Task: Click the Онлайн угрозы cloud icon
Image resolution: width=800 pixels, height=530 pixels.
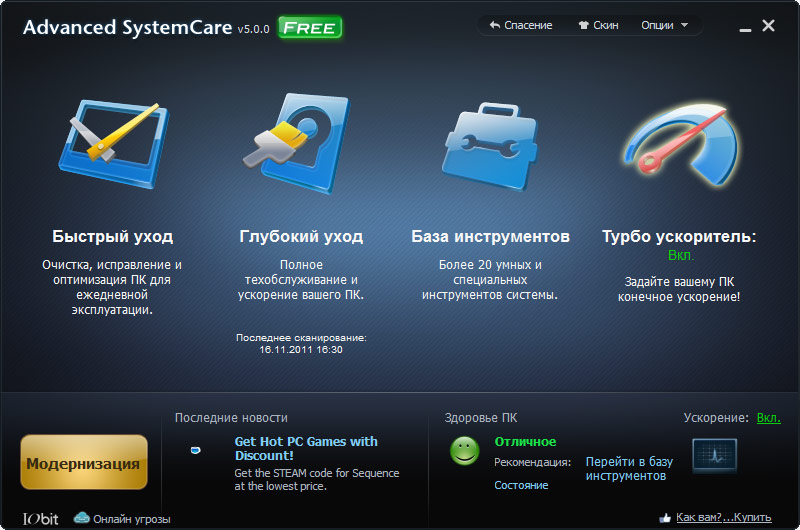Action: [82, 518]
